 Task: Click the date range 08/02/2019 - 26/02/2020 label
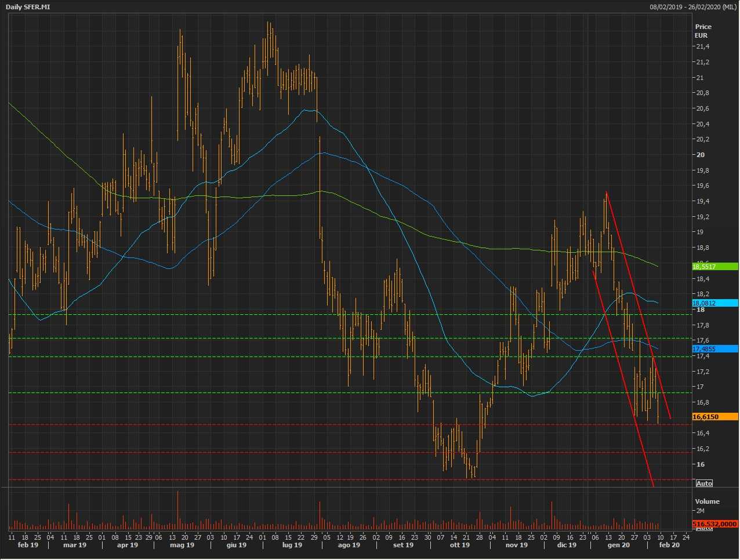pyautogui.click(x=693, y=6)
